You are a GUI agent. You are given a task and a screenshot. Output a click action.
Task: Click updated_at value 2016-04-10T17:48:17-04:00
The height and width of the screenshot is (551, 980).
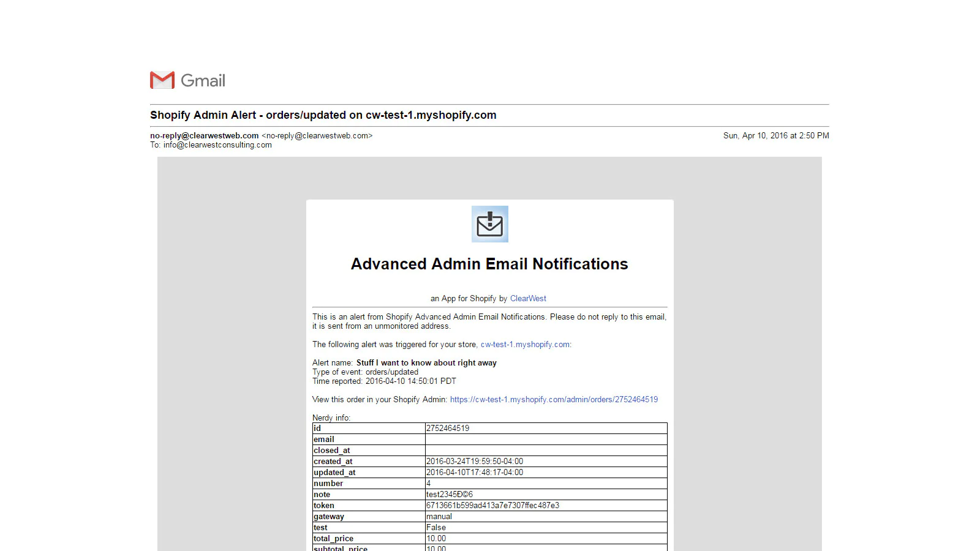point(475,473)
